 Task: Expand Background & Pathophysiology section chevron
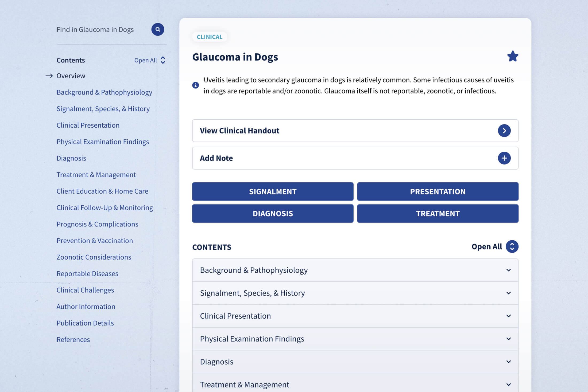[x=508, y=270]
